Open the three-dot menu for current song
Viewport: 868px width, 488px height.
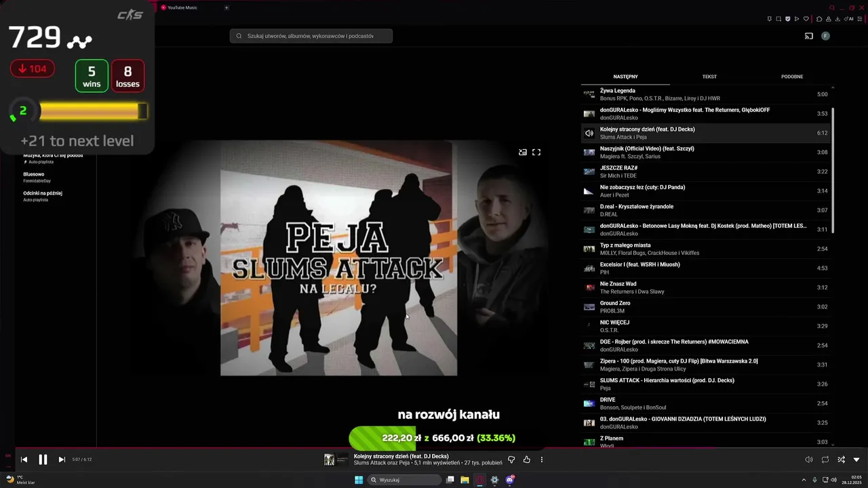[x=541, y=460]
